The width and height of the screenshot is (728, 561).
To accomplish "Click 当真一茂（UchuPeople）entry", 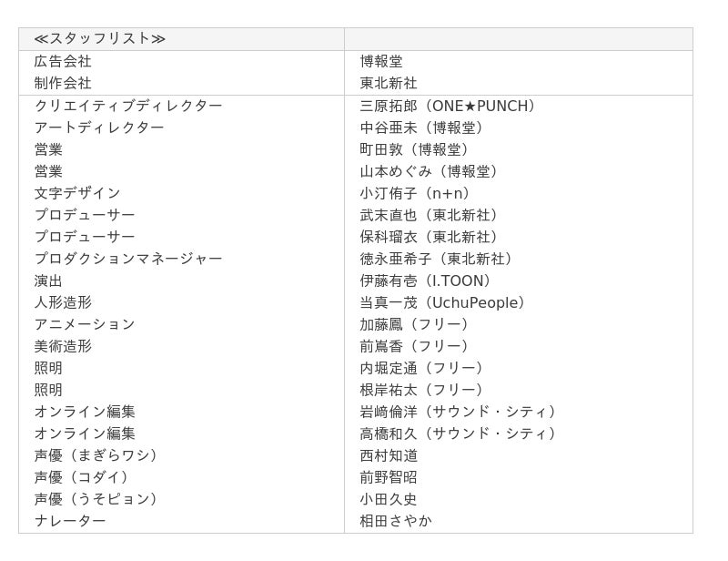I will 443,302.
